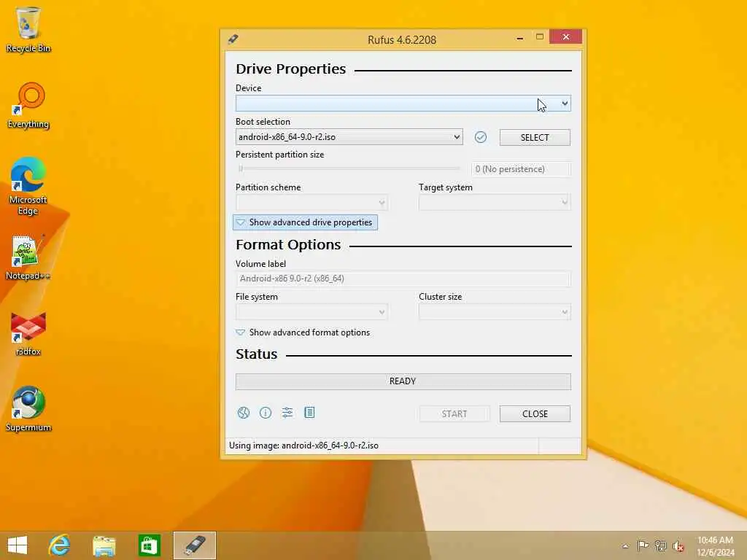The width and height of the screenshot is (747, 560).
Task: Launch Internet Explorer from taskbar
Action: (60, 545)
